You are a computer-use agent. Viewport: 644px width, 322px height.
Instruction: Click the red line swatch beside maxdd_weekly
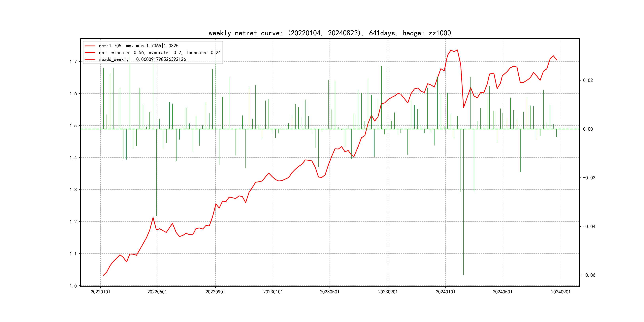coord(90,59)
